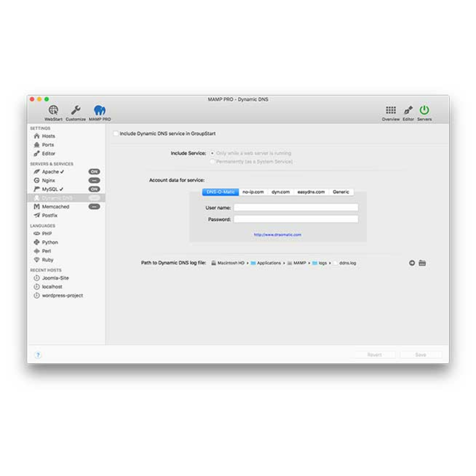
Task: Switch to the easydns.com tab
Action: coord(311,192)
